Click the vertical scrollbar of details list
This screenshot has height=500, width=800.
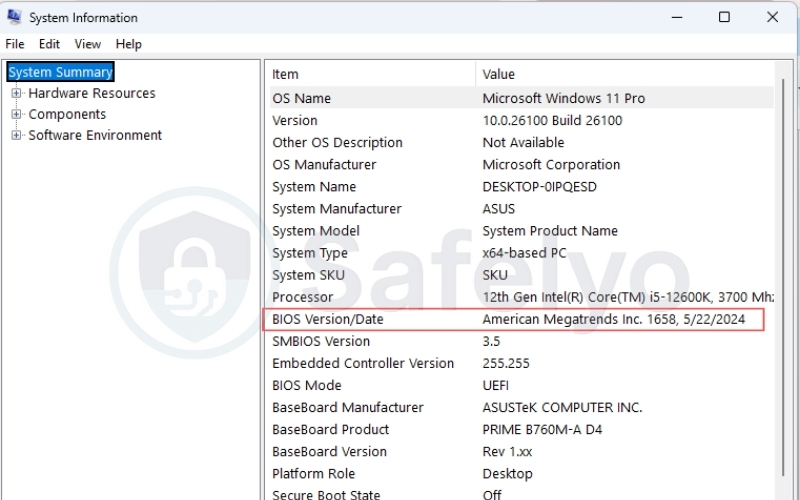785,300
